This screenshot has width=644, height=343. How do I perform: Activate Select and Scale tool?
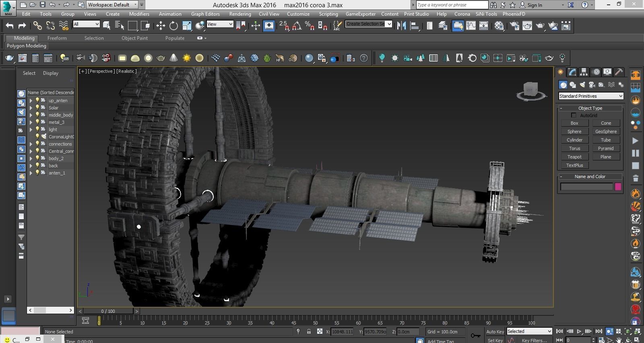coord(187,26)
